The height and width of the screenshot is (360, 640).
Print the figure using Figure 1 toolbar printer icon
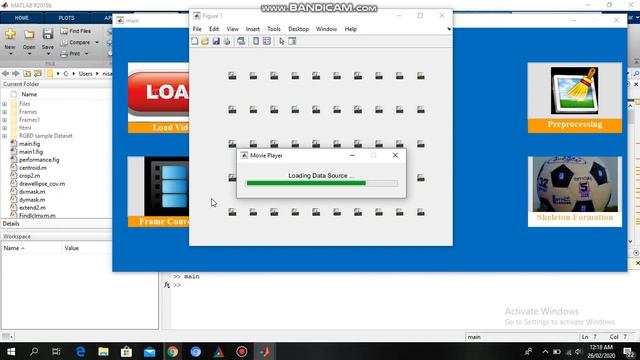(x=227, y=41)
